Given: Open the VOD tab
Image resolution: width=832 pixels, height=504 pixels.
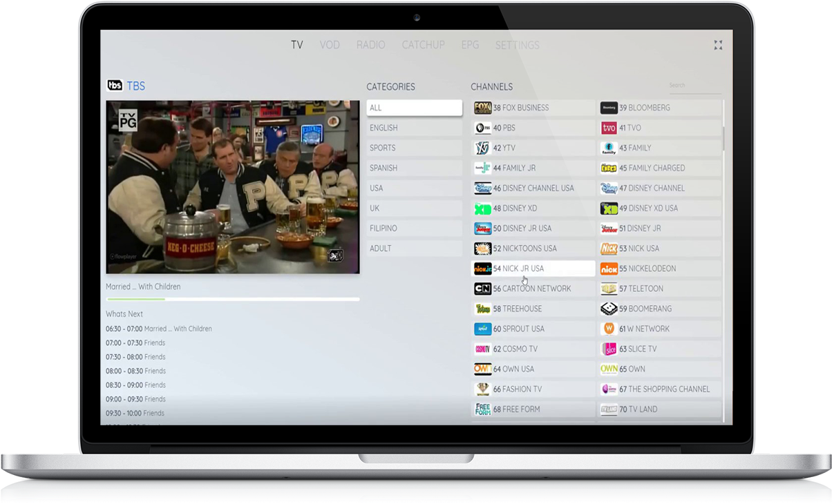Looking at the screenshot, I should (330, 45).
